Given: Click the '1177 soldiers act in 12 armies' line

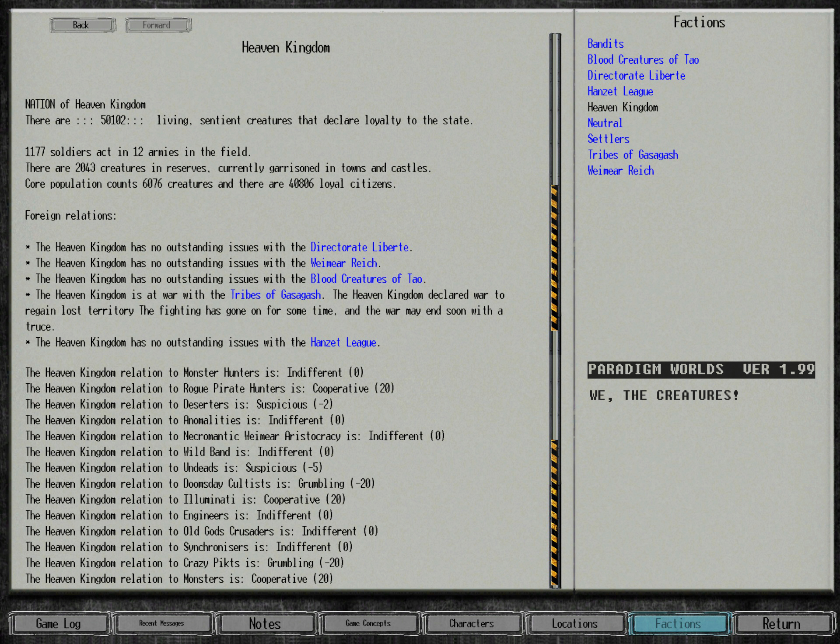Looking at the screenshot, I should (x=138, y=152).
